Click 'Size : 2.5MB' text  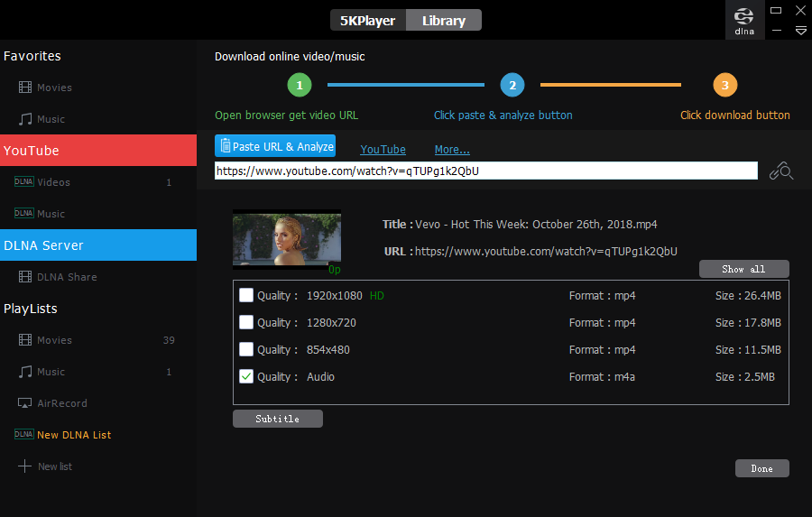pos(744,376)
